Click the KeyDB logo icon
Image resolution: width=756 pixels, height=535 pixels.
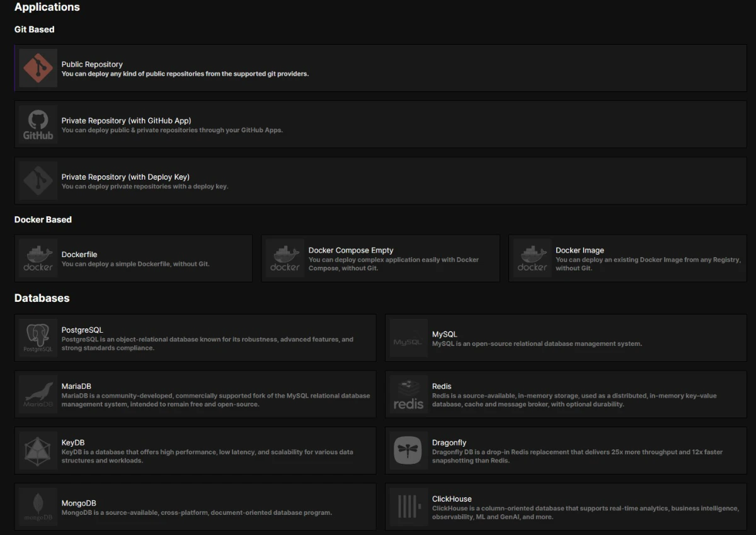coord(38,451)
